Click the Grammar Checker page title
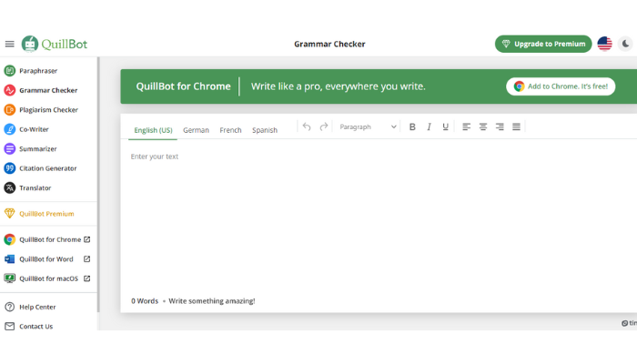 coord(329,44)
